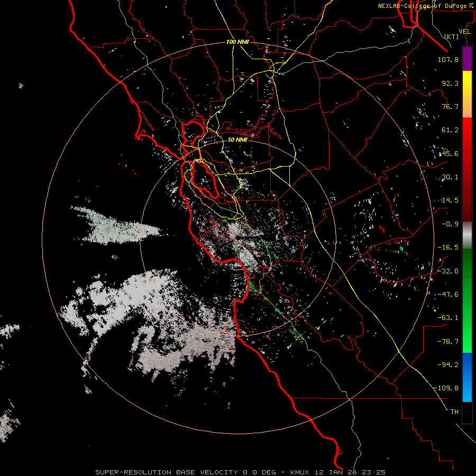Select the -32.0 scale value
The width and height of the screenshot is (476, 476).
click(x=448, y=271)
